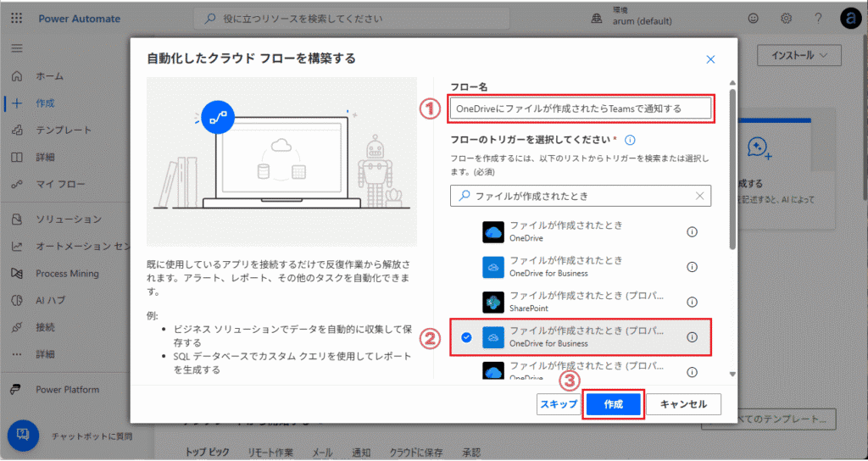Click the Power Platform icon
The width and height of the screenshot is (868, 461).
[17, 390]
